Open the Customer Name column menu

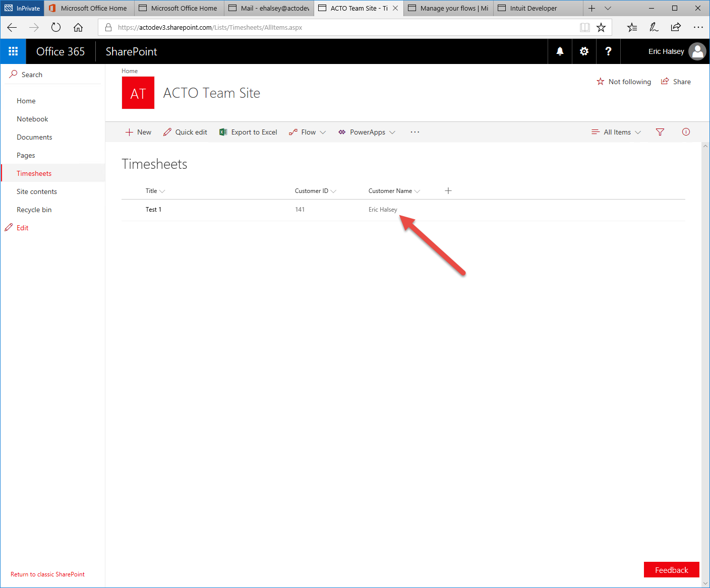[394, 191]
